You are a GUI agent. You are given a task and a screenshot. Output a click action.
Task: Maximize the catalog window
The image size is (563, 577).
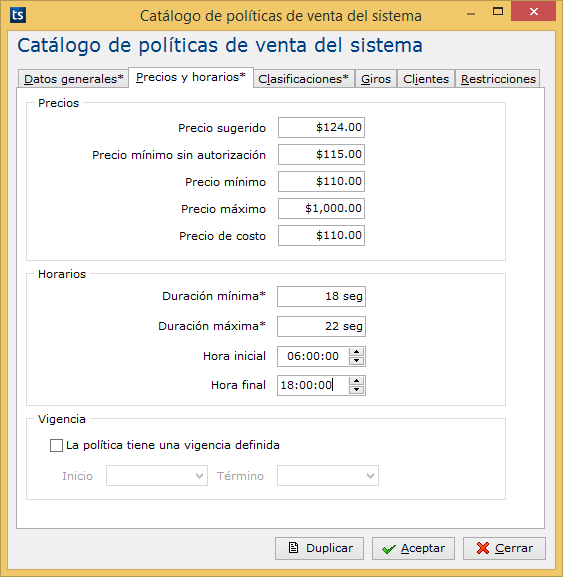498,11
